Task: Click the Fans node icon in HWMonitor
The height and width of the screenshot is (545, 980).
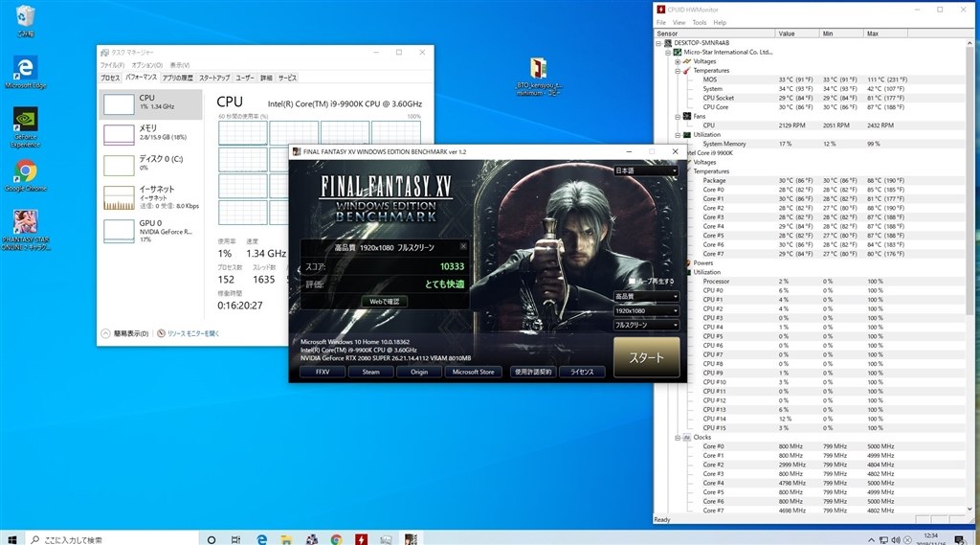Action: (x=687, y=117)
